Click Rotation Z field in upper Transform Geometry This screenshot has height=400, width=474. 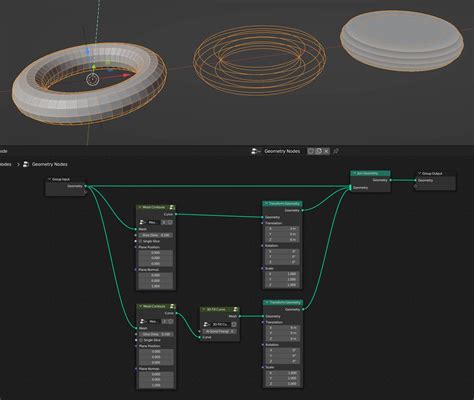(x=283, y=262)
